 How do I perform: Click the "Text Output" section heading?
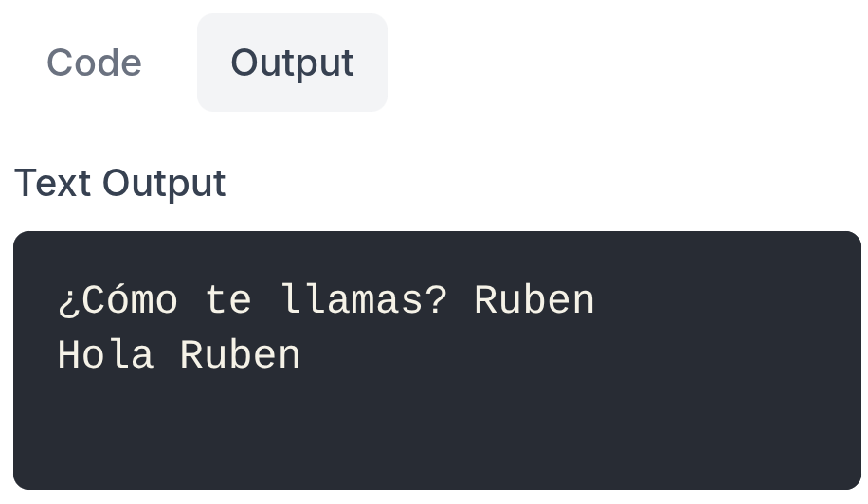120,183
